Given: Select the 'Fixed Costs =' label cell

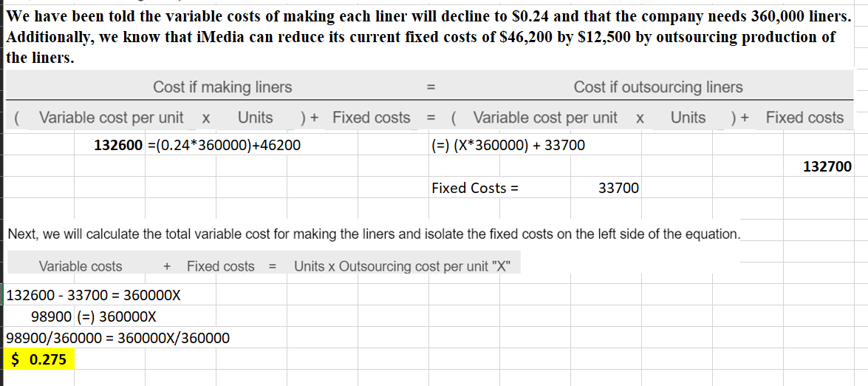Looking at the screenshot, I should point(475,189).
